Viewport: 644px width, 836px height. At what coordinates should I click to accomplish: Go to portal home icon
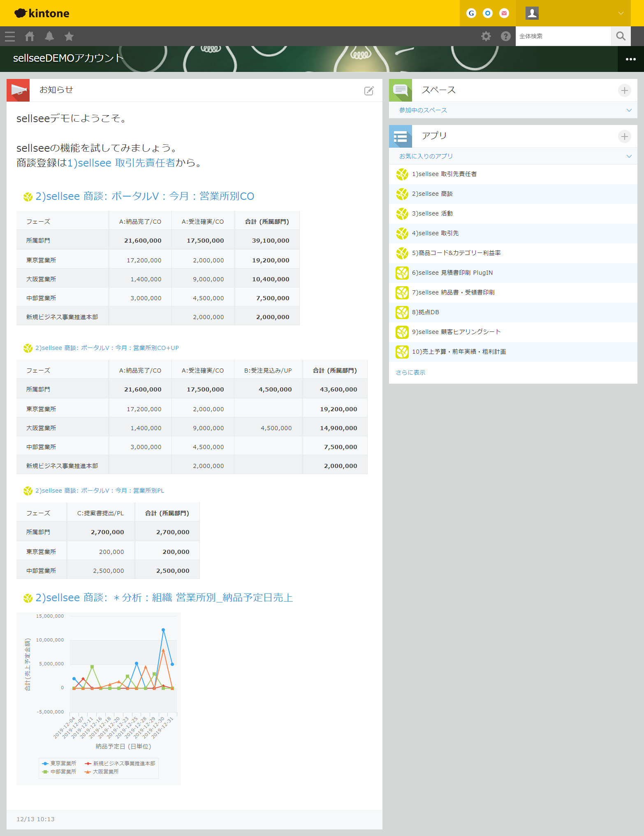pyautogui.click(x=30, y=37)
